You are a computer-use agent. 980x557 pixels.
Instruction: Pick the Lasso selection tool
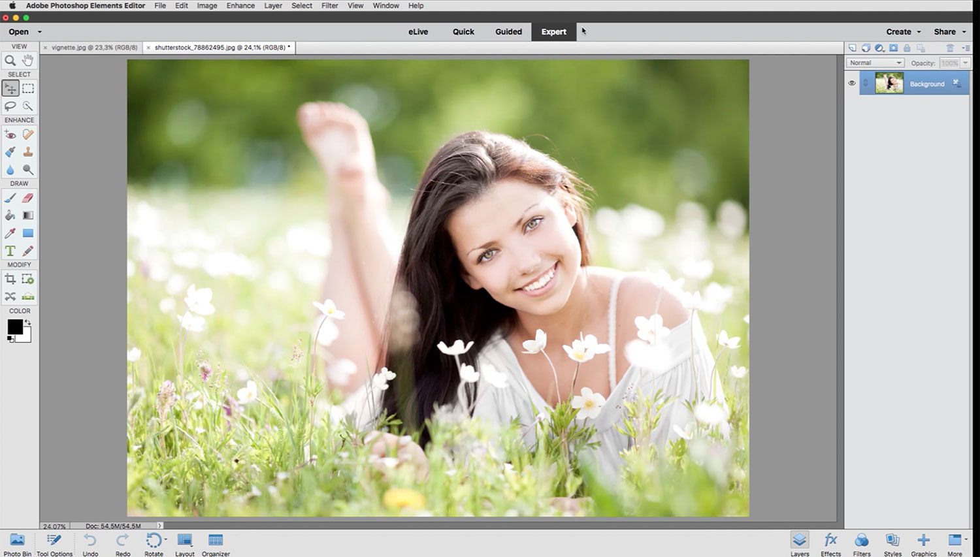point(10,106)
